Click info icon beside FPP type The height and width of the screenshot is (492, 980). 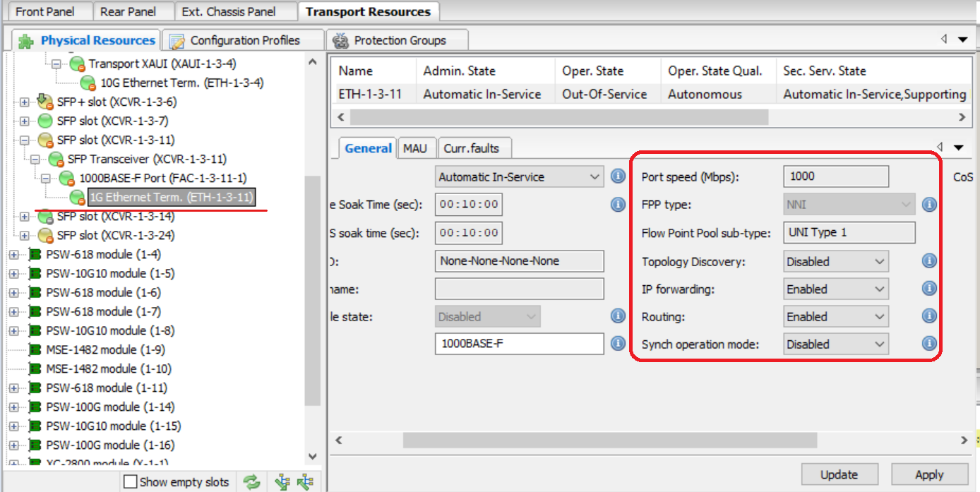point(929,205)
